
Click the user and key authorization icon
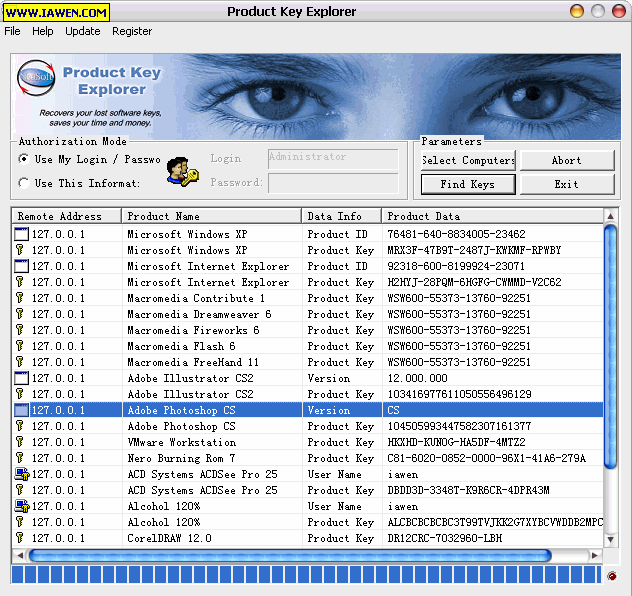(x=182, y=169)
